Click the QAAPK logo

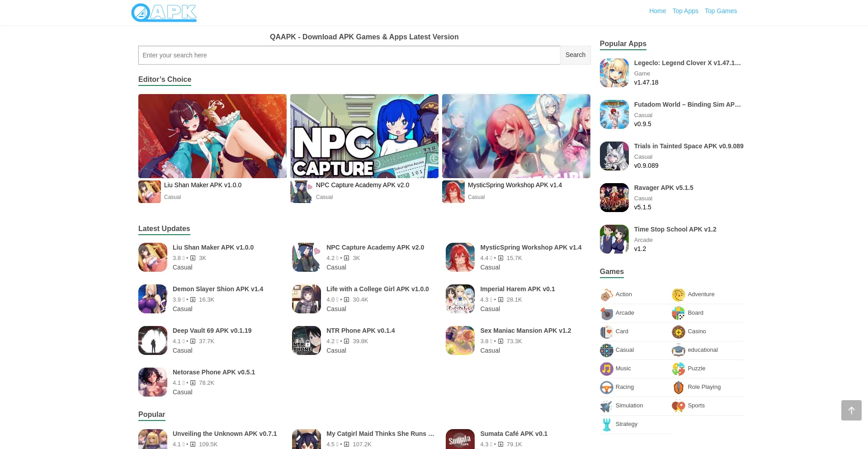(164, 13)
